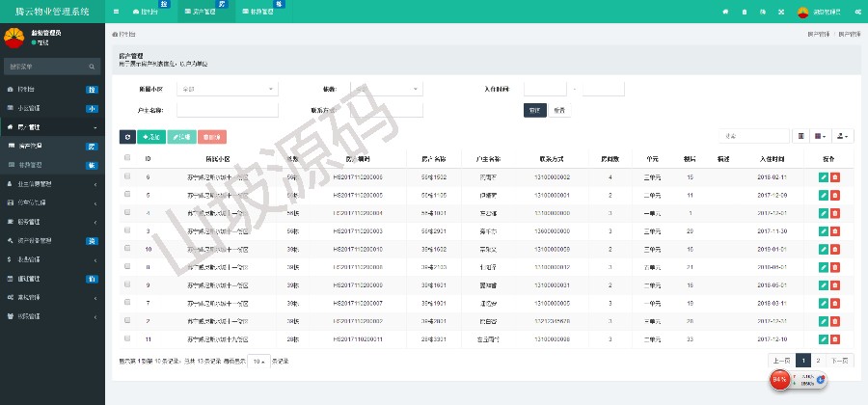The image size is (868, 405).
Task: Delete row ID 7 with red trash icon
Action: tap(835, 303)
